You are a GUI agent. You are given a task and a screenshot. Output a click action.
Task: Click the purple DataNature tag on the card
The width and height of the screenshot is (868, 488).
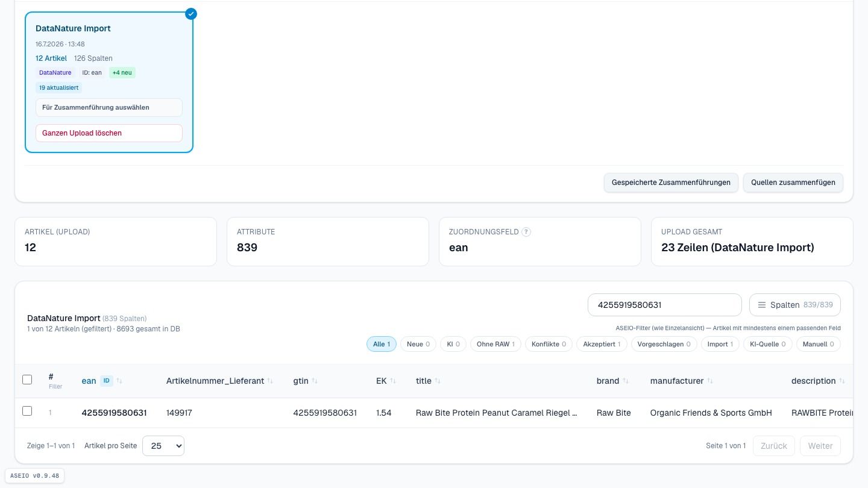(x=55, y=73)
